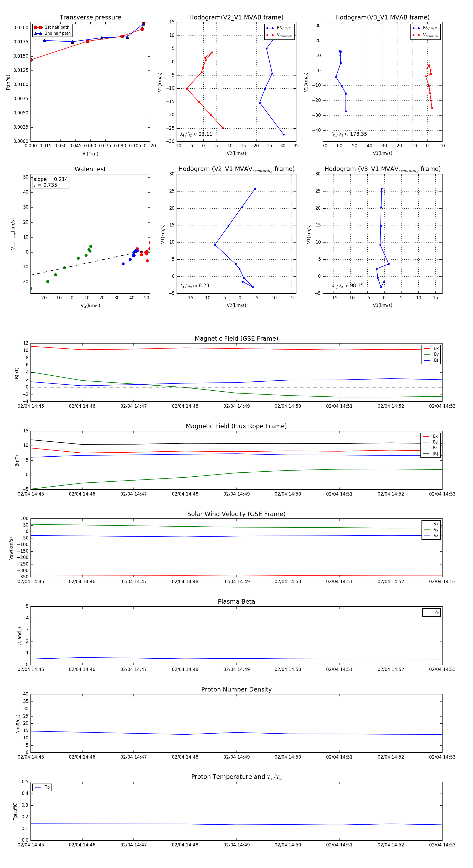The image size is (473, 868).
Task: Select the 'Bx' legend entry in GSE plot
Action: (x=431, y=349)
